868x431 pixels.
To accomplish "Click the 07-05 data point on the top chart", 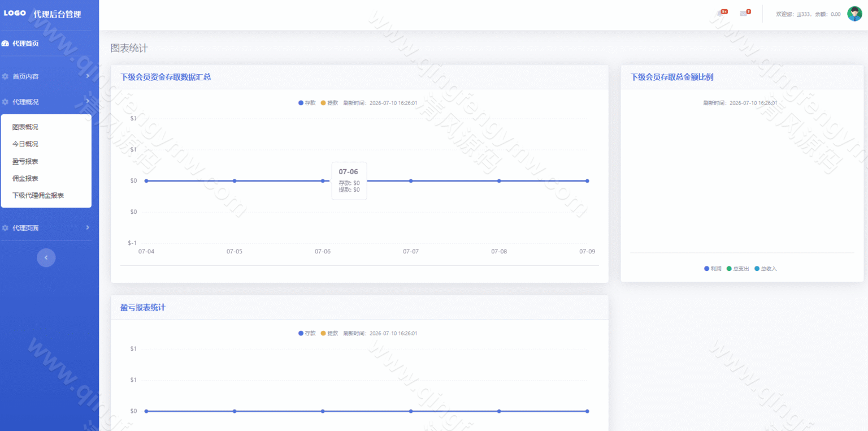I will pyautogui.click(x=235, y=181).
